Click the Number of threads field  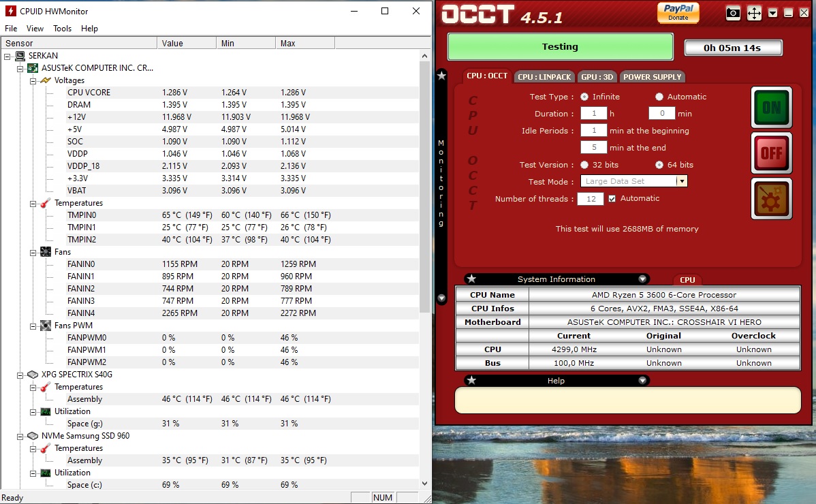pyautogui.click(x=591, y=199)
